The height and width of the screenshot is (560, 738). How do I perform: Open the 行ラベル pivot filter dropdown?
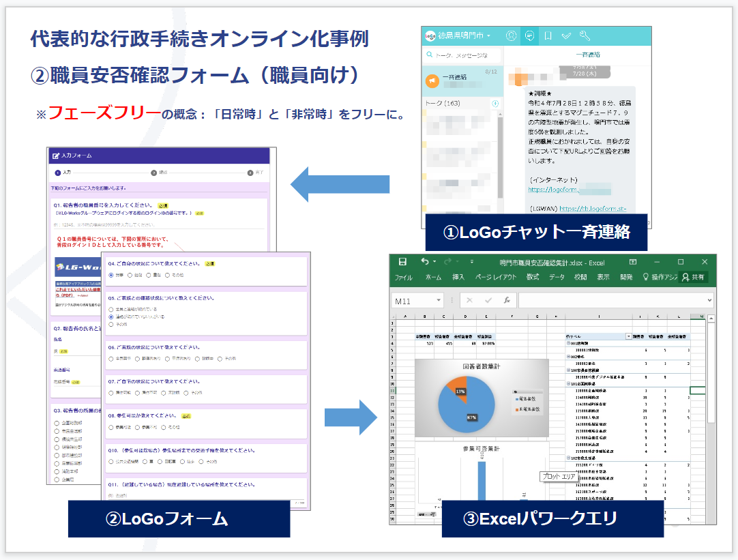[x=628, y=336]
